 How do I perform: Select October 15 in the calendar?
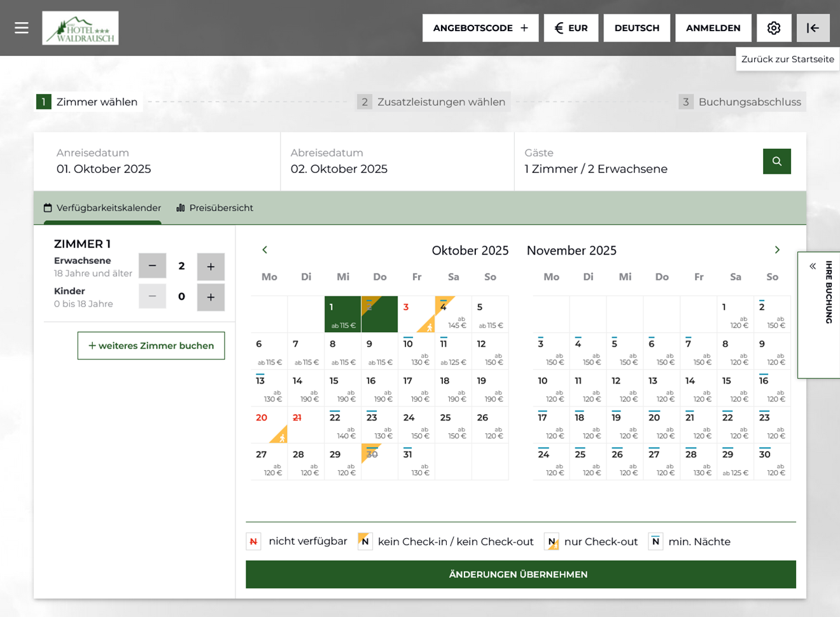tap(342, 389)
